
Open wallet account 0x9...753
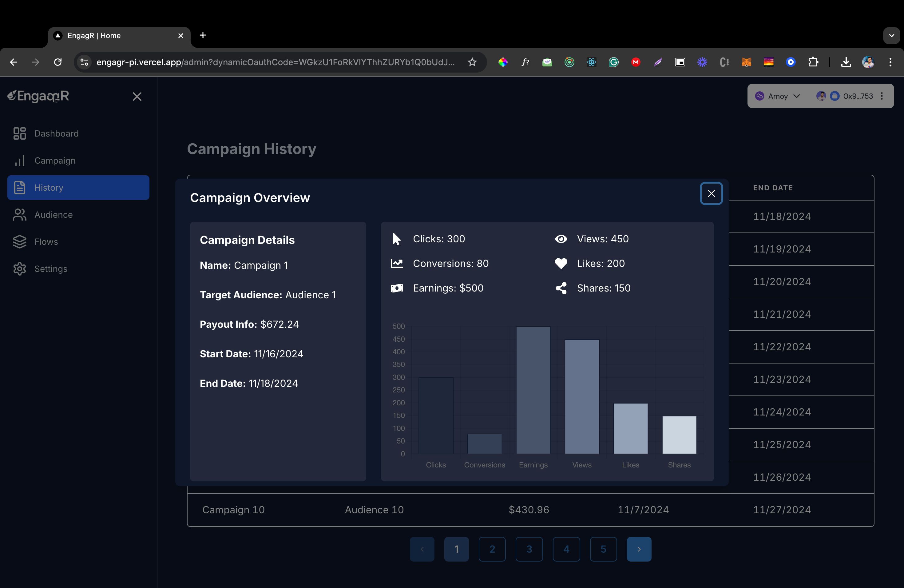pyautogui.click(x=845, y=96)
